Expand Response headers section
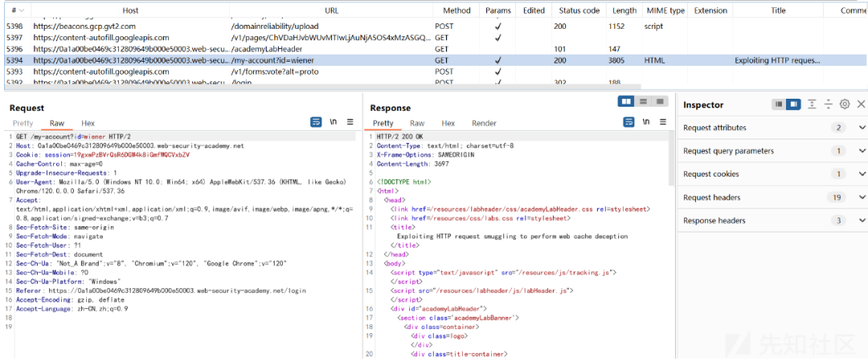The height and width of the screenshot is (362, 868). [x=772, y=221]
